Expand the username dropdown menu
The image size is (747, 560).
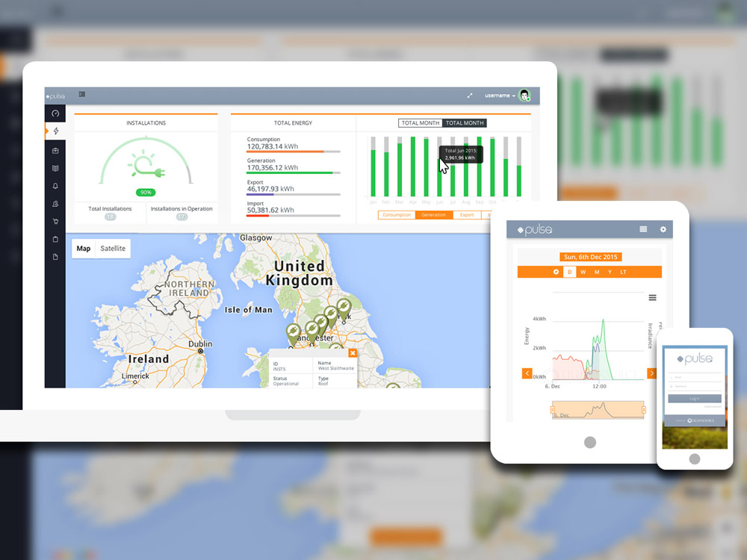[500, 96]
